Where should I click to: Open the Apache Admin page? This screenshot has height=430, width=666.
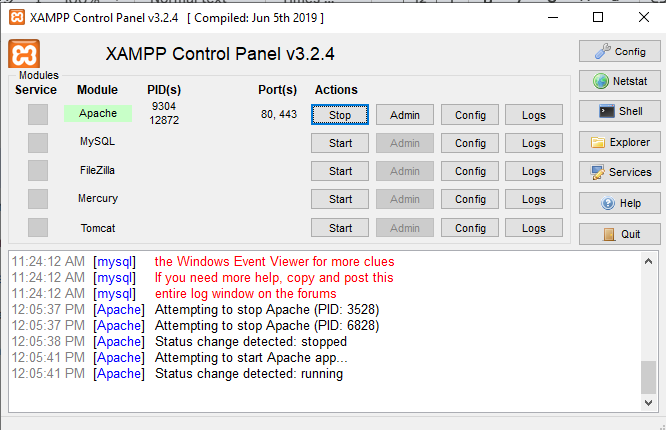point(405,115)
